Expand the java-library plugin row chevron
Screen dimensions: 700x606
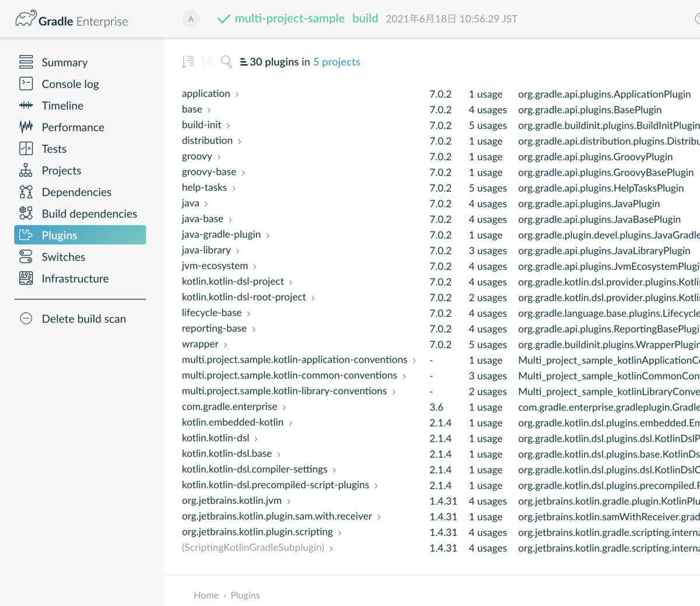click(238, 251)
